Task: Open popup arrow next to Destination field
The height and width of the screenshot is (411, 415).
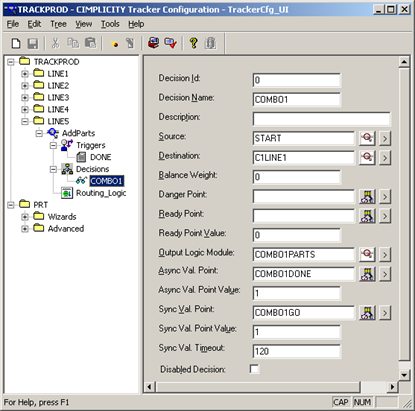Action: 385,158
